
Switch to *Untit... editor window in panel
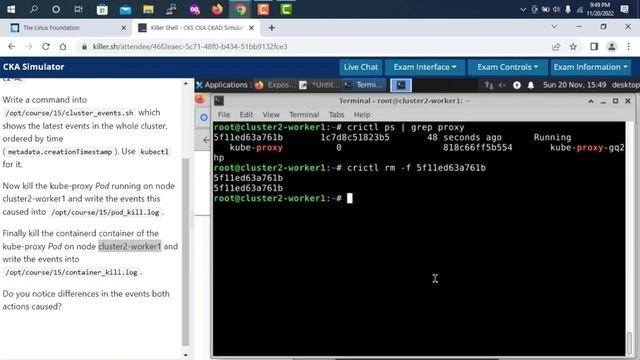(x=319, y=85)
